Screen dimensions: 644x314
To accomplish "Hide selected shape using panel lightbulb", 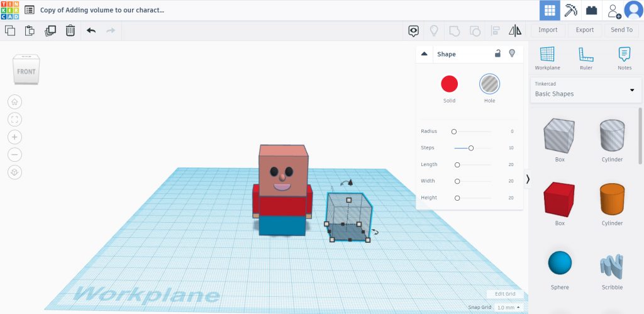I will (x=512, y=53).
